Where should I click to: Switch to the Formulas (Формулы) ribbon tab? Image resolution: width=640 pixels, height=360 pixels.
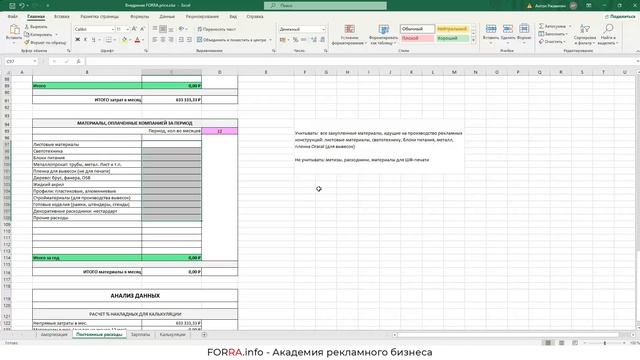(x=140, y=17)
